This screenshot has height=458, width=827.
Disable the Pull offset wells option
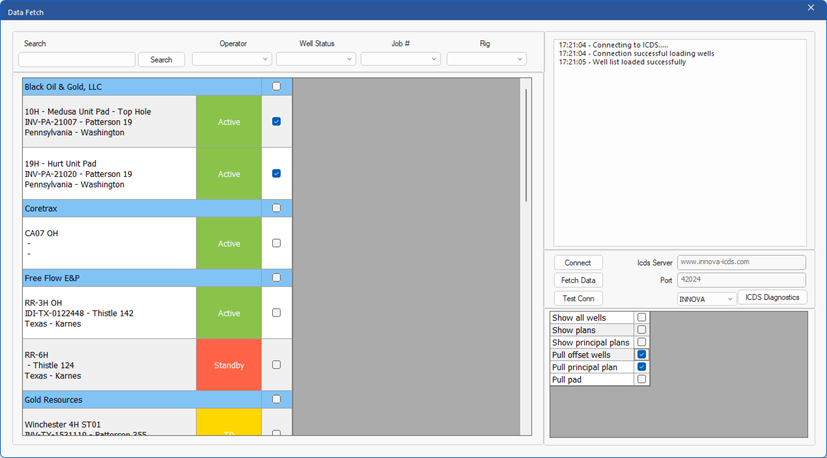(x=642, y=355)
